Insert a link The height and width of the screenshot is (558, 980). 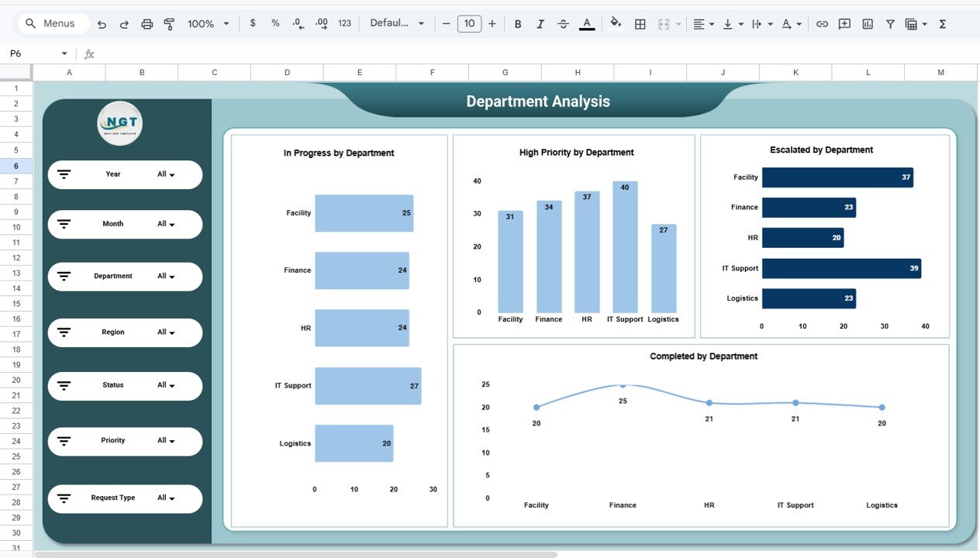coord(822,23)
